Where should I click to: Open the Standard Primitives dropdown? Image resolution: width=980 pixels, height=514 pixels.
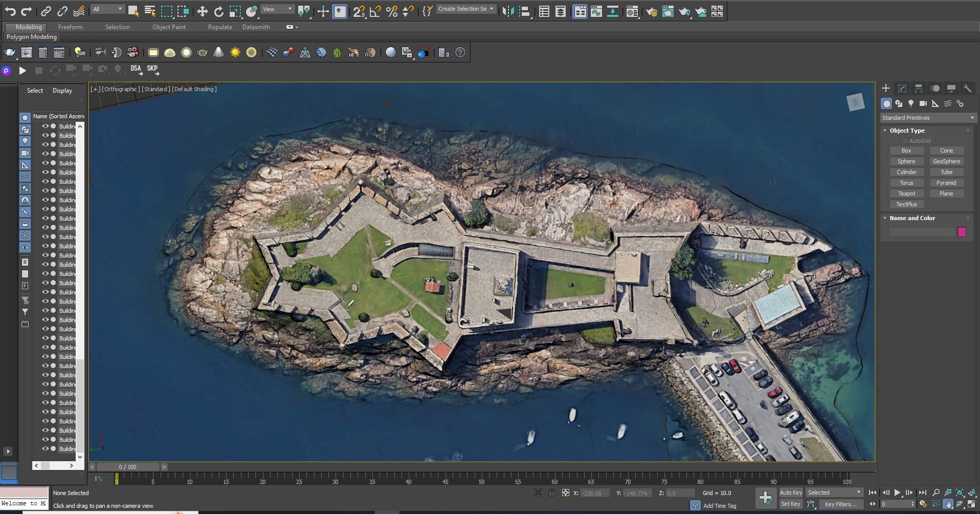tap(927, 118)
